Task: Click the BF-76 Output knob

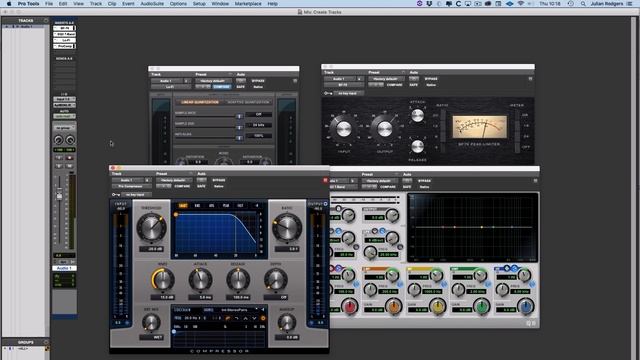Action: (384, 129)
